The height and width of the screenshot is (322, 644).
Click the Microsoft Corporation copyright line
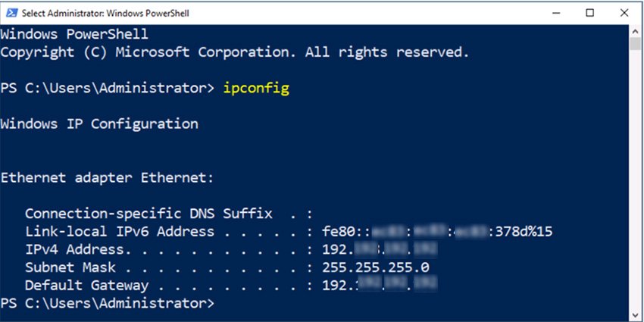coord(235,52)
